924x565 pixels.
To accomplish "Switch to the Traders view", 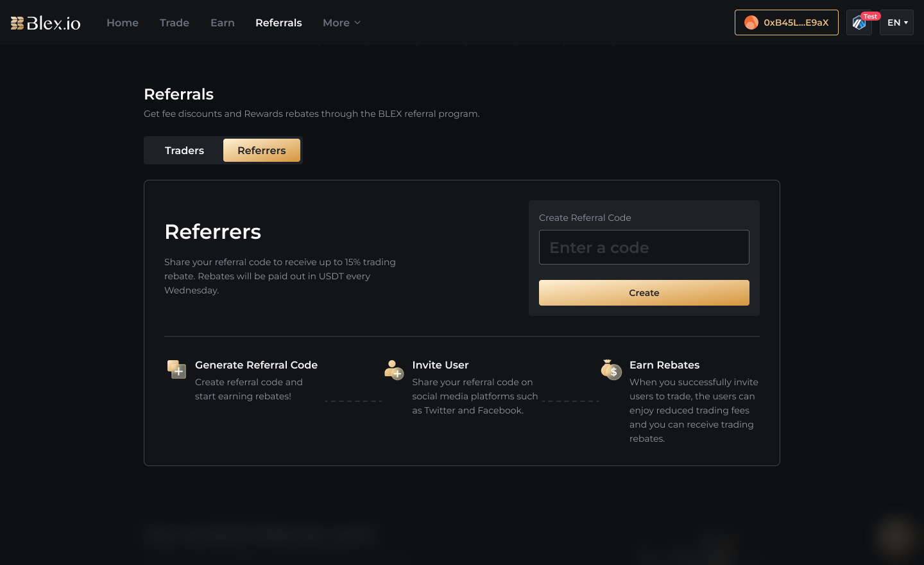I will click(x=184, y=150).
